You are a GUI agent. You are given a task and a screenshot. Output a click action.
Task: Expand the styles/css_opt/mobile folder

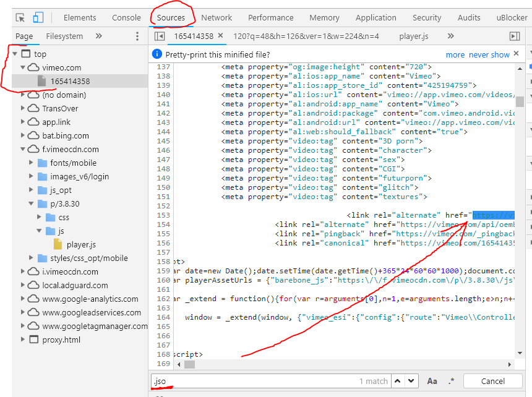coord(31,258)
